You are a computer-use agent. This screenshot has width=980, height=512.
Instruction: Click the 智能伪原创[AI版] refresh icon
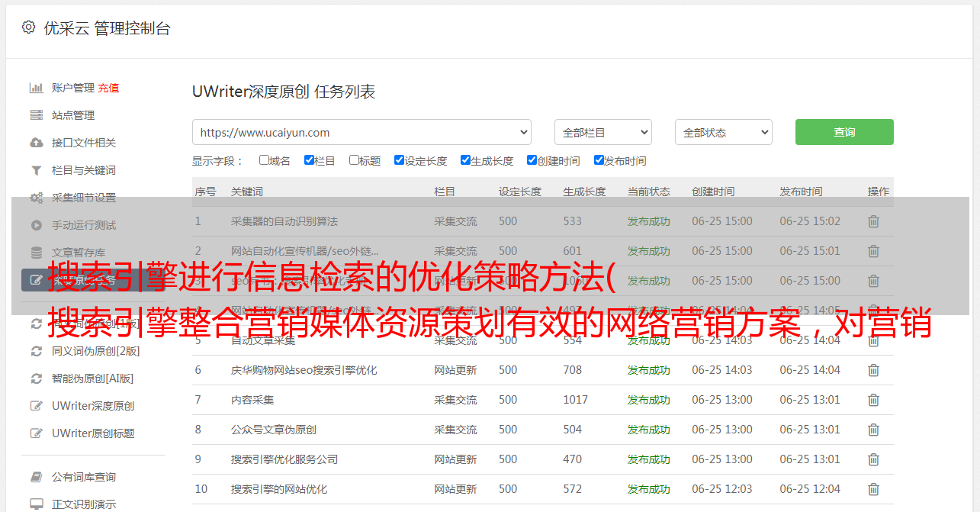36,378
